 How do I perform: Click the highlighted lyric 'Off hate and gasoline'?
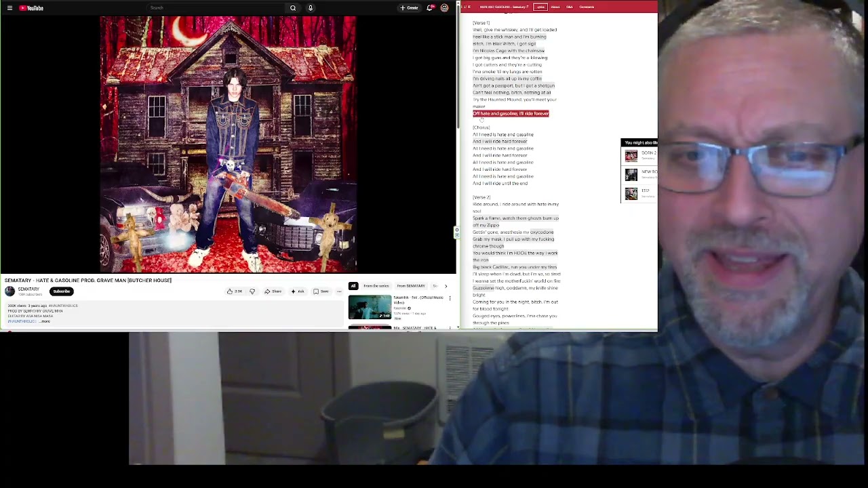pyautogui.click(x=511, y=113)
